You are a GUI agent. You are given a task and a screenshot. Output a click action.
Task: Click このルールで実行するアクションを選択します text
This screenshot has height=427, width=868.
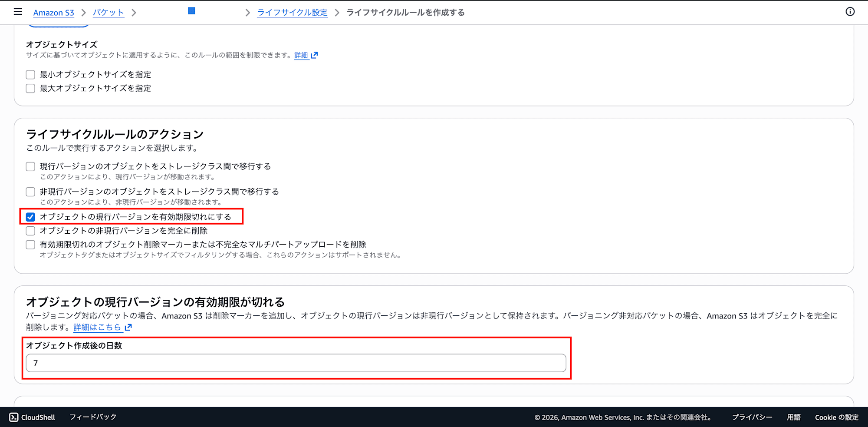(112, 148)
